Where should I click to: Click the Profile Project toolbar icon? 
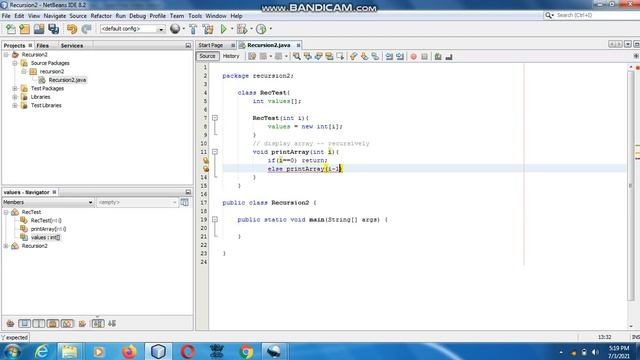[x=261, y=29]
